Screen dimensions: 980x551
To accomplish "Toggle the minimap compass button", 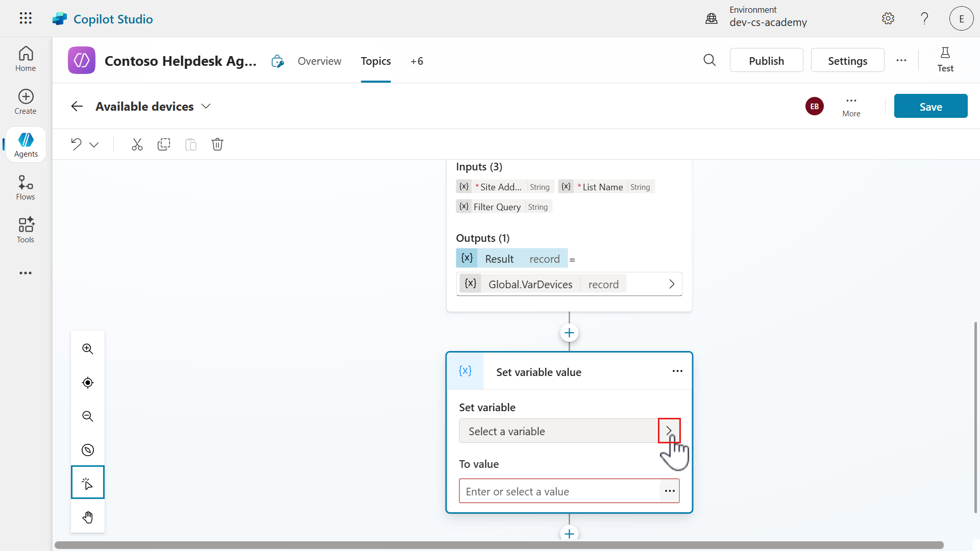I will click(x=88, y=450).
